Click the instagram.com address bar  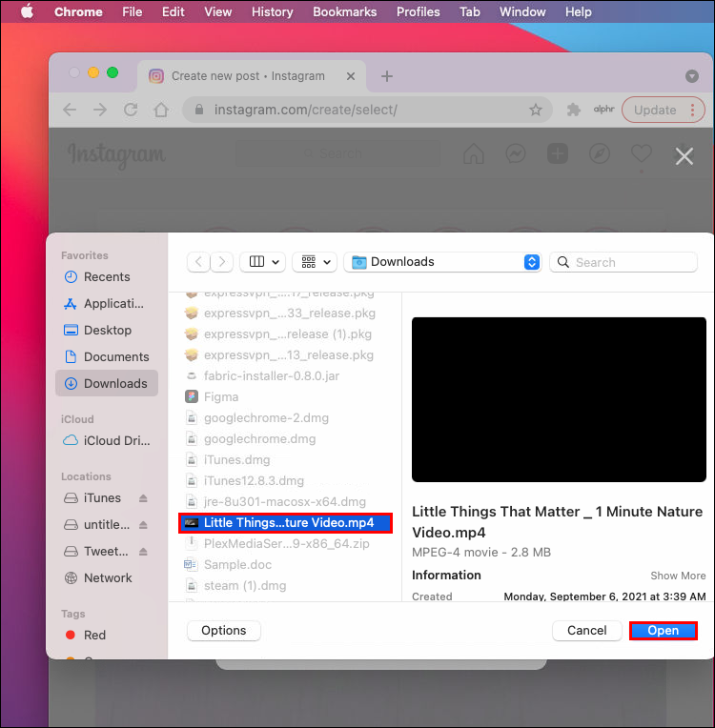coord(367,110)
